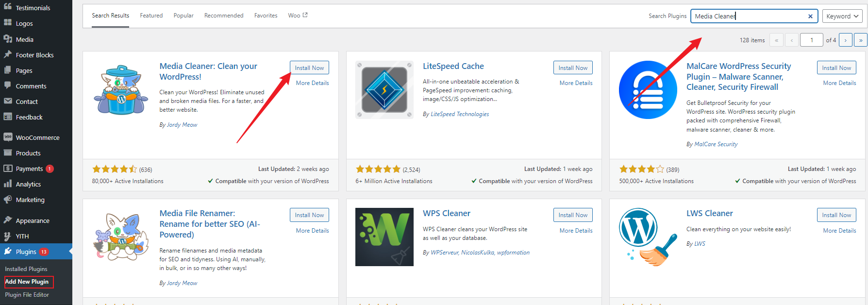Screen dimensions: 868x305
Task: Click the MalCare Security plugin icon
Action: (648, 90)
